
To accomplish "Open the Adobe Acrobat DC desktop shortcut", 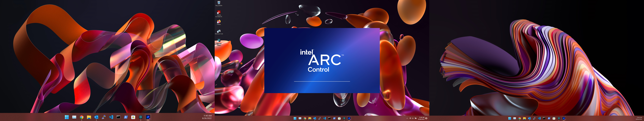I will [x=219, y=14].
